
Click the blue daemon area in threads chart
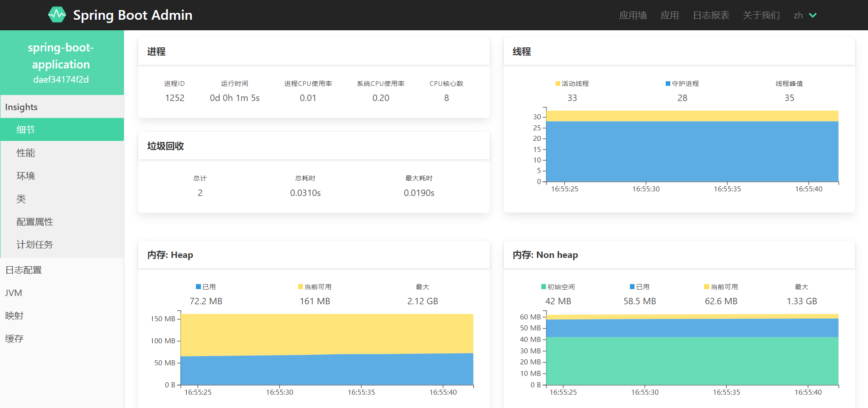(693, 151)
